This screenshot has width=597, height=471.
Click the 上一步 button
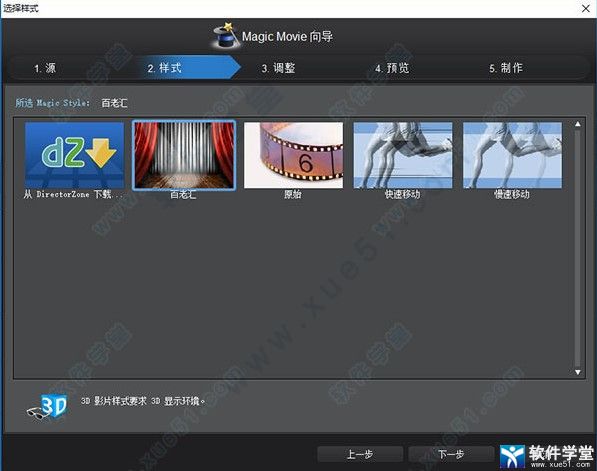click(x=360, y=454)
